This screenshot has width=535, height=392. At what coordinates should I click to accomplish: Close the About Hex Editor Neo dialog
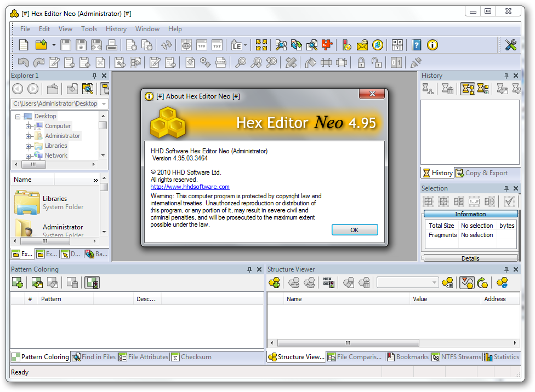[x=372, y=94]
